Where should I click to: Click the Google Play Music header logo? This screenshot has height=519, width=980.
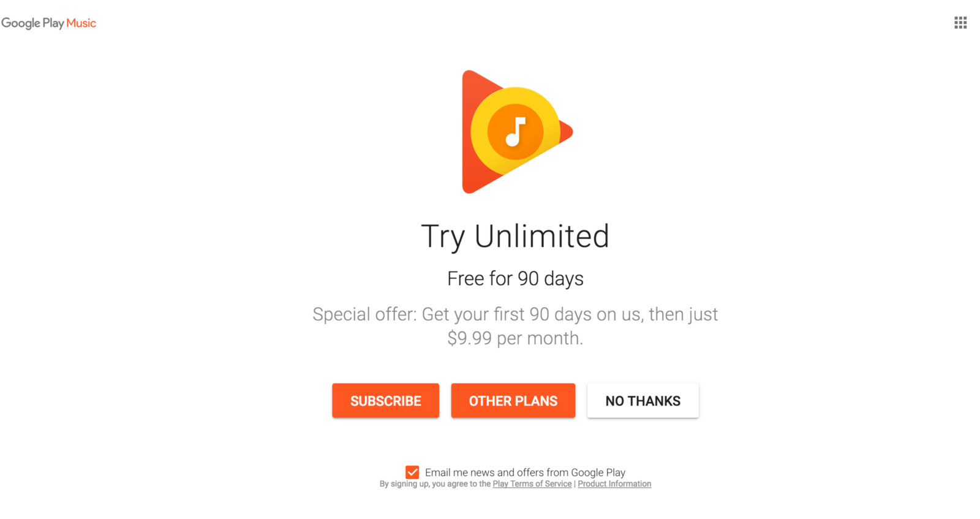click(x=48, y=23)
